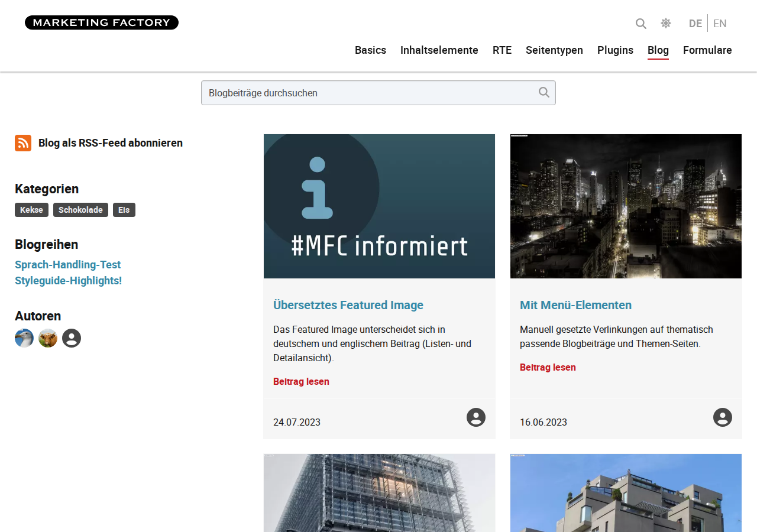Image resolution: width=757 pixels, height=532 pixels.
Task: Open the Plugins navigation item
Action: tap(615, 50)
